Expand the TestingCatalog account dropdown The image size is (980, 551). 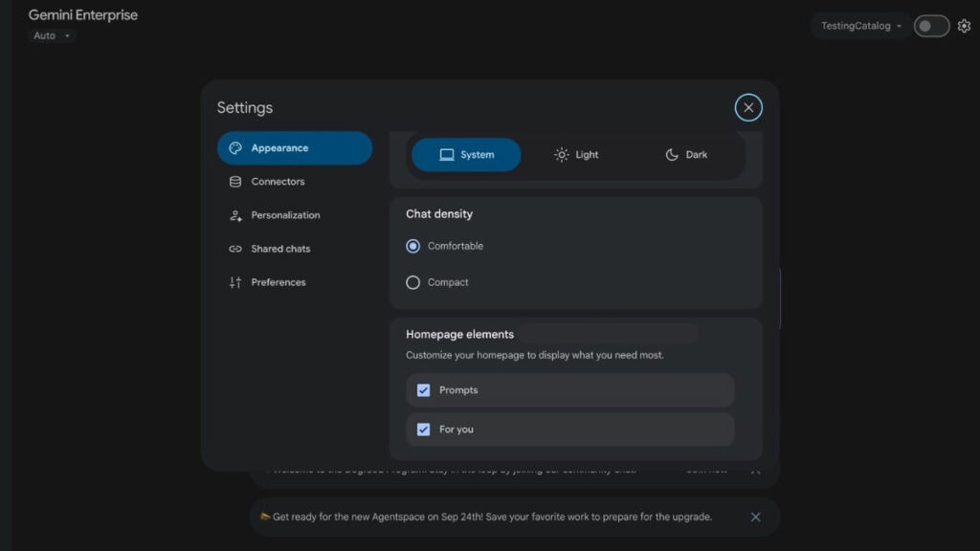pyautogui.click(x=858, y=26)
